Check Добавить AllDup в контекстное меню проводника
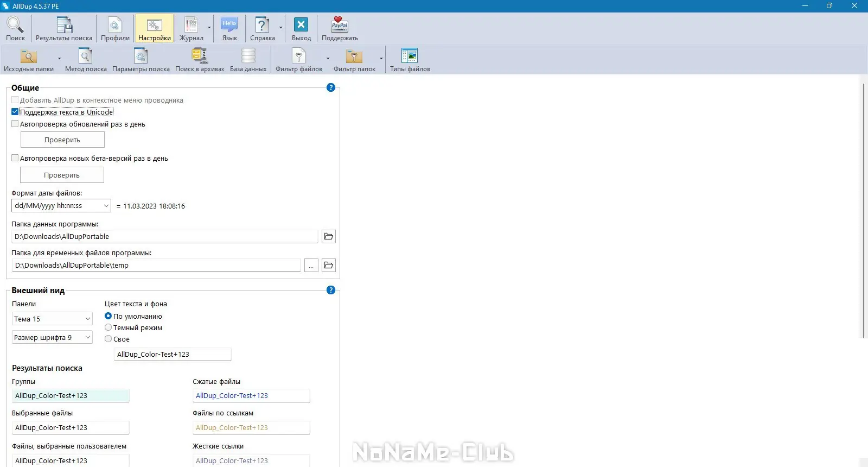This screenshot has height=467, width=868. point(15,100)
